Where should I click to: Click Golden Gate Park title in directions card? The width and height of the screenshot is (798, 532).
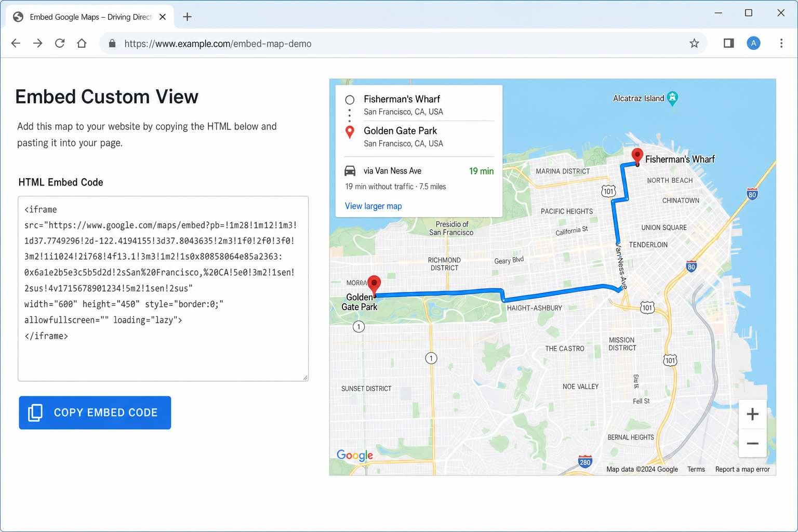400,131
